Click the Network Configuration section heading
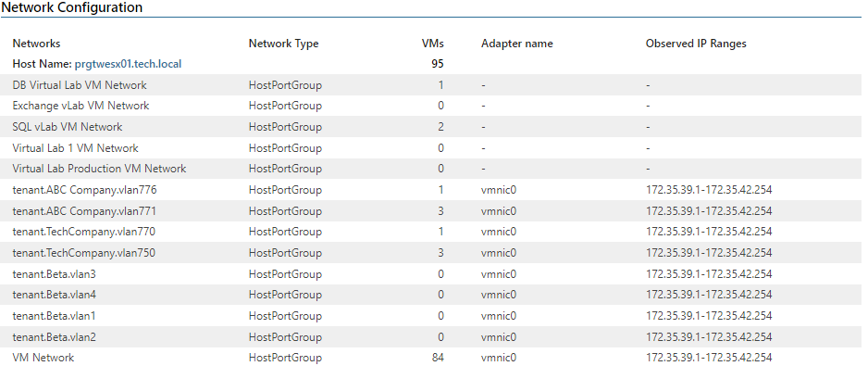This screenshot has width=868, height=366. [72, 7]
